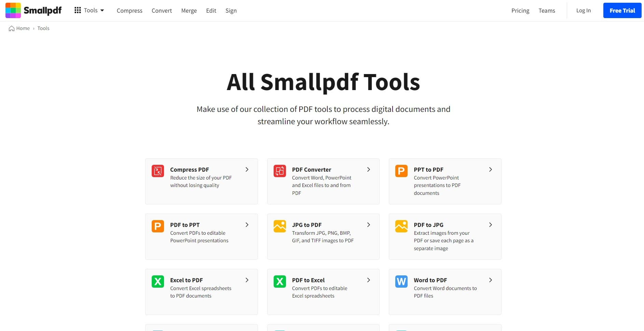
Task: Open the Tools dropdown menu
Action: tap(91, 10)
